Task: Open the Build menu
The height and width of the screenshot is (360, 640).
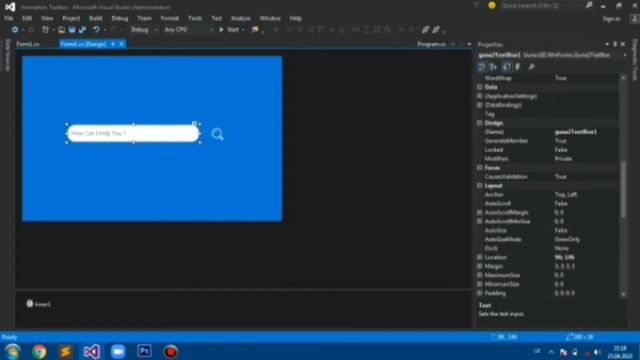Action: point(96,18)
